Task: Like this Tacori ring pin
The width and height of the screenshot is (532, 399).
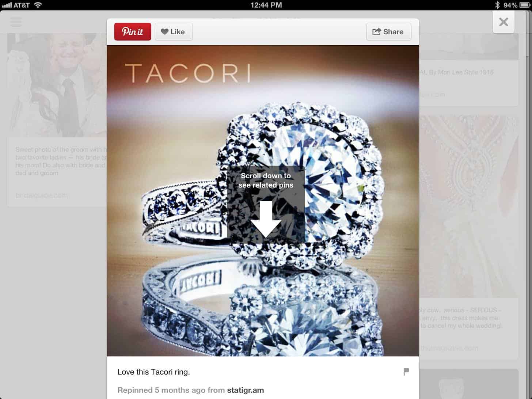Action: pyautogui.click(x=174, y=32)
